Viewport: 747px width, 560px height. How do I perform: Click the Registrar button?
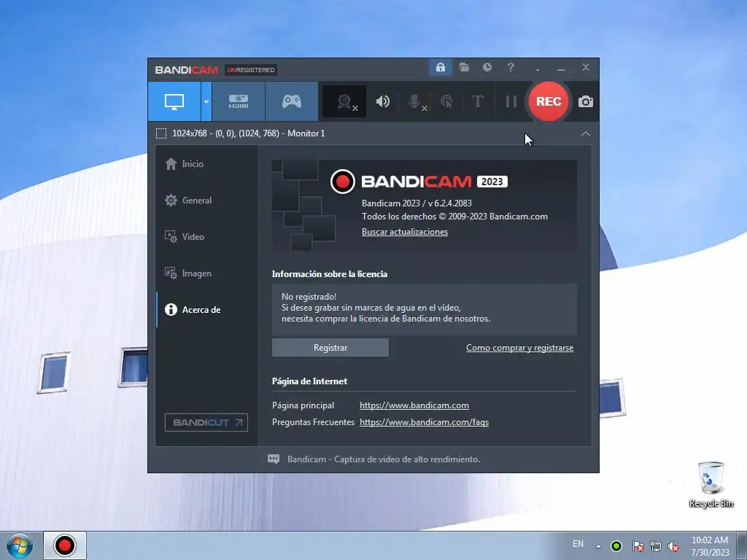pos(330,348)
